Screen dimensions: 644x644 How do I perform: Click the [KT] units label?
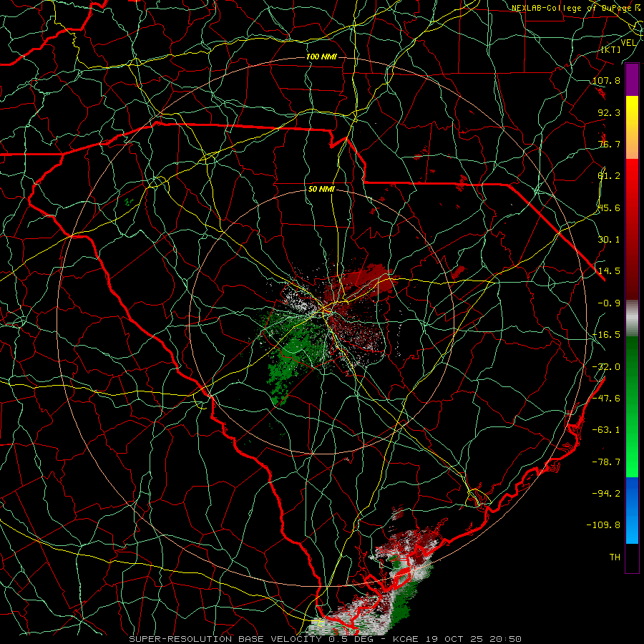(611, 49)
